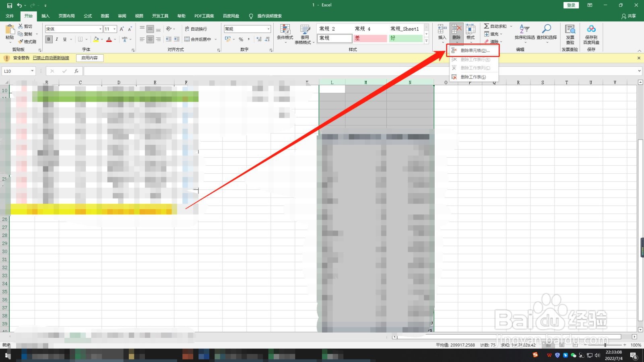Click the Save icon in the quick access toolbar
The height and width of the screenshot is (362, 644).
click(10, 5)
